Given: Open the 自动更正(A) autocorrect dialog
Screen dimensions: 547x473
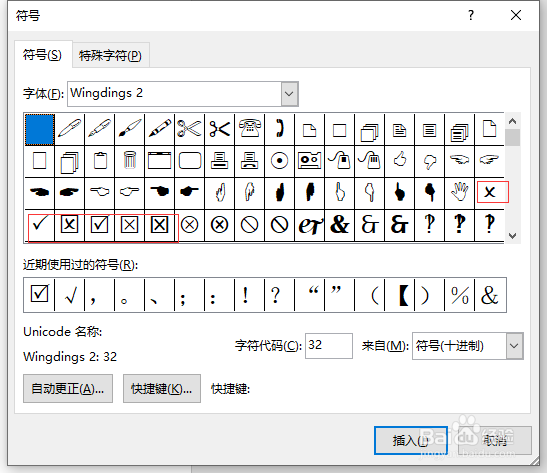Looking at the screenshot, I should point(68,389).
